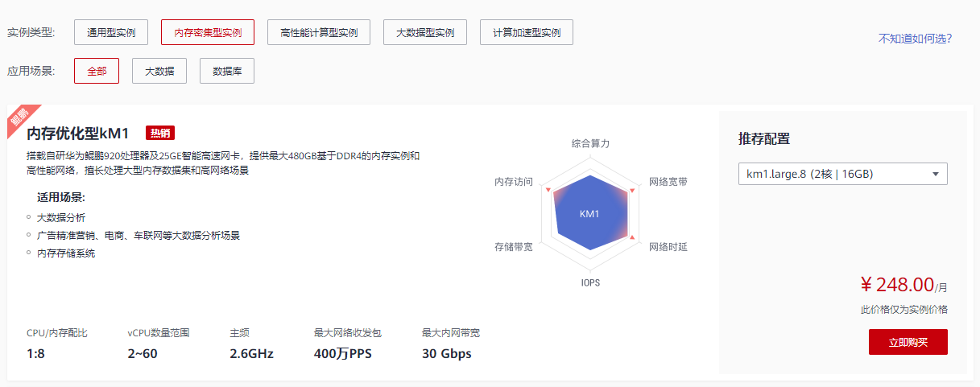Filter scenarios by 全部
Image resolution: width=980 pixels, height=387 pixels.
pos(97,71)
